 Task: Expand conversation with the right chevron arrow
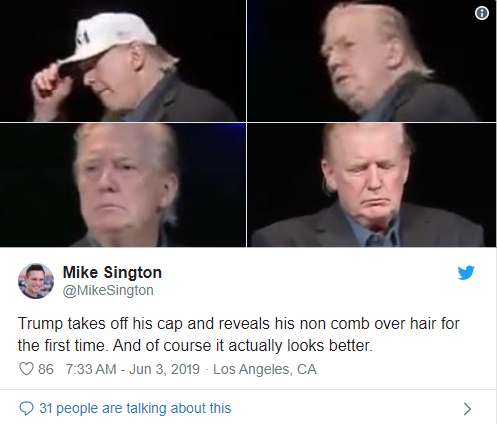(x=468, y=409)
